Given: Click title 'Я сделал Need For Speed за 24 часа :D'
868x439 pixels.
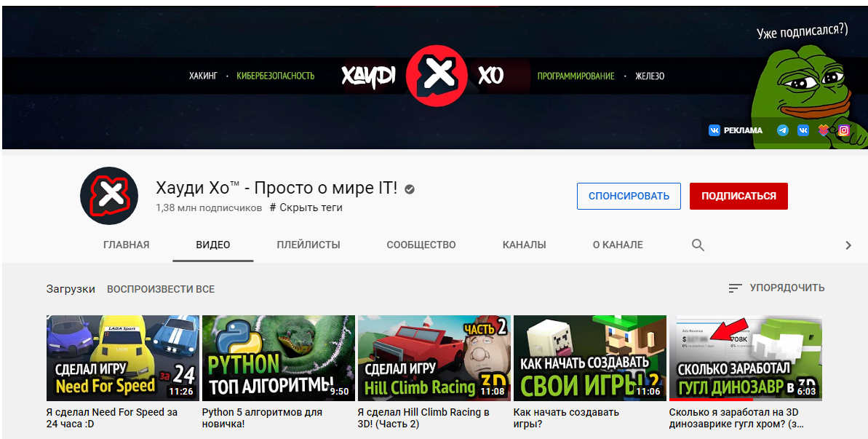Looking at the screenshot, I should point(112,418).
